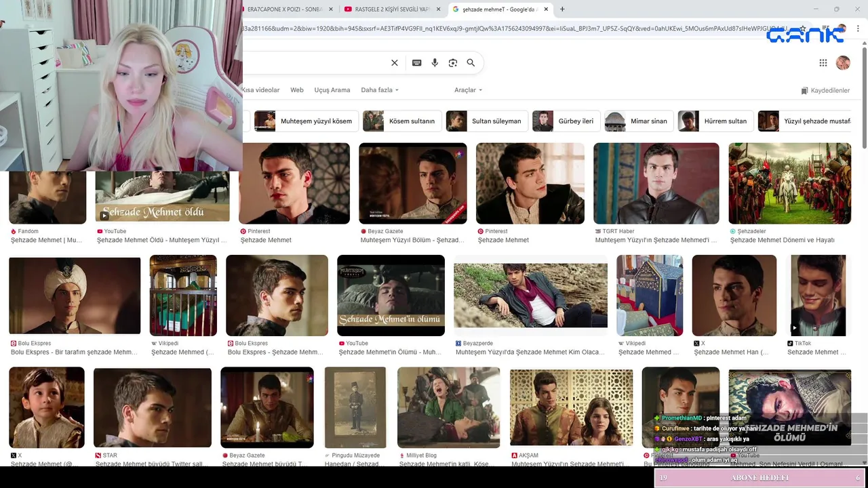
Task: Click the ABONE HEDEFİ goal bar
Action: pos(759,478)
